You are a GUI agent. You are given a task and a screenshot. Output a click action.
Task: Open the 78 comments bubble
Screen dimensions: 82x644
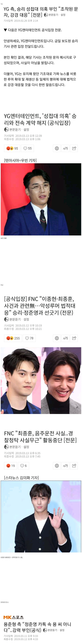(29, 338)
